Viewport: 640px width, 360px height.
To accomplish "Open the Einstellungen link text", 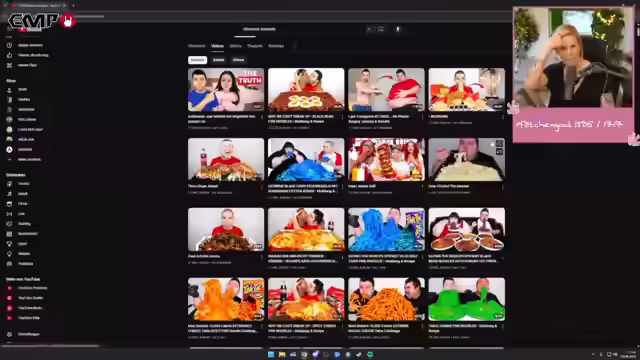I will click(29, 334).
